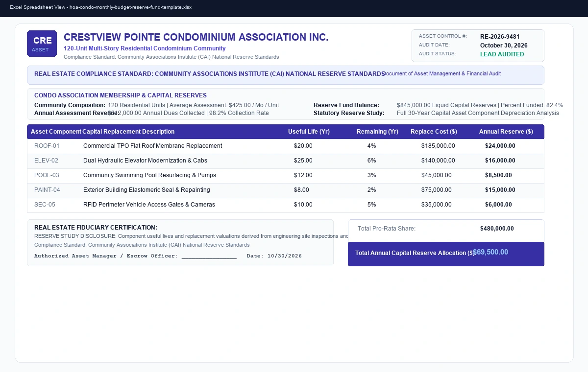
Task: Select the Crestview Pointe Condominium Association title
Action: (x=196, y=37)
